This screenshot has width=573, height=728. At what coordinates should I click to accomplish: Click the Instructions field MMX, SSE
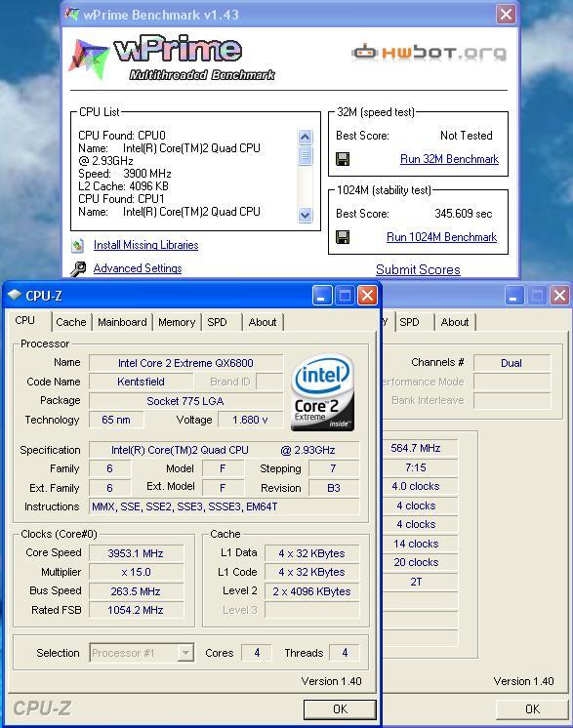pyautogui.click(x=225, y=506)
